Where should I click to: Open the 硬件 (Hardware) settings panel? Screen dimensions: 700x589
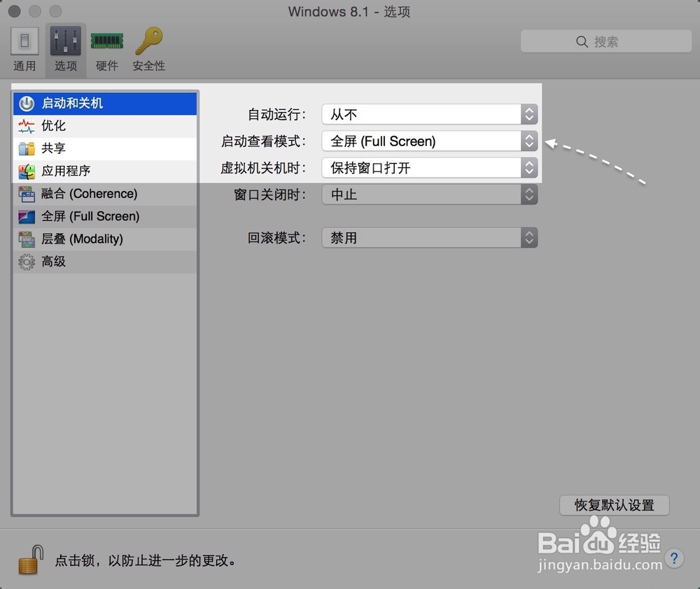106,48
